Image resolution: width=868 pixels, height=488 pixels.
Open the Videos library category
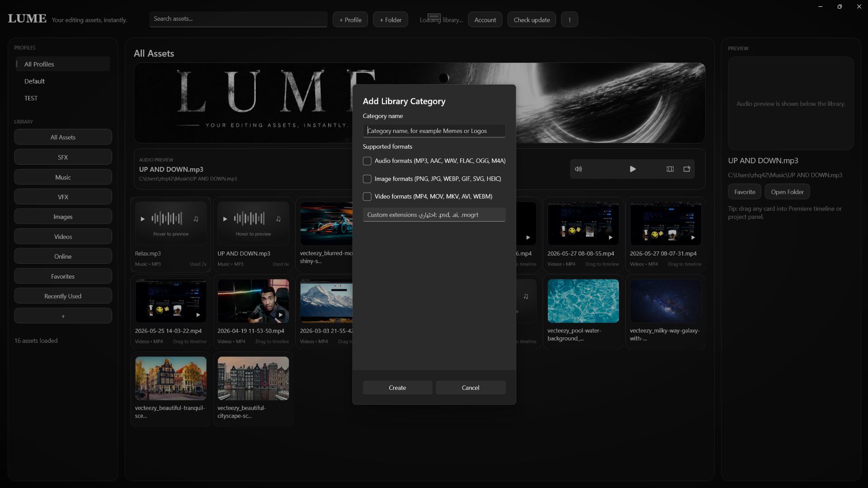[63, 237]
